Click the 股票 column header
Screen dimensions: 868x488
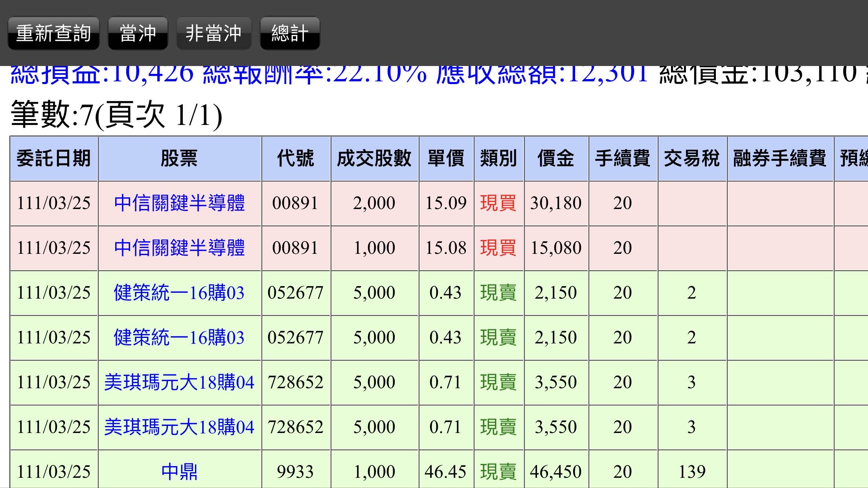pos(179,159)
